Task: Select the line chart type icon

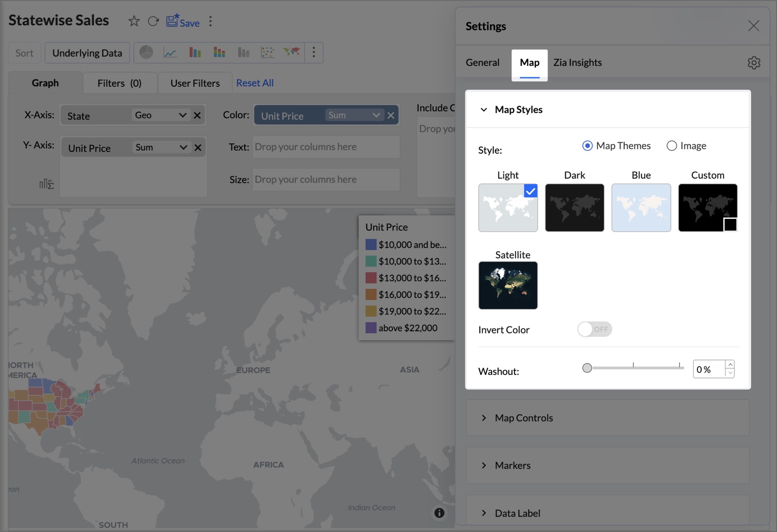Action: 170,52
